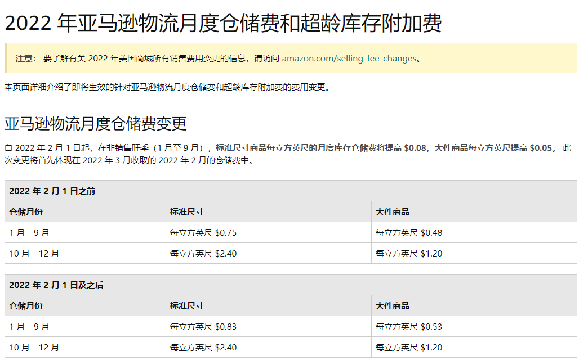
Task: Click the yellow notice box's bold "注意:" label
Action: click(25, 59)
